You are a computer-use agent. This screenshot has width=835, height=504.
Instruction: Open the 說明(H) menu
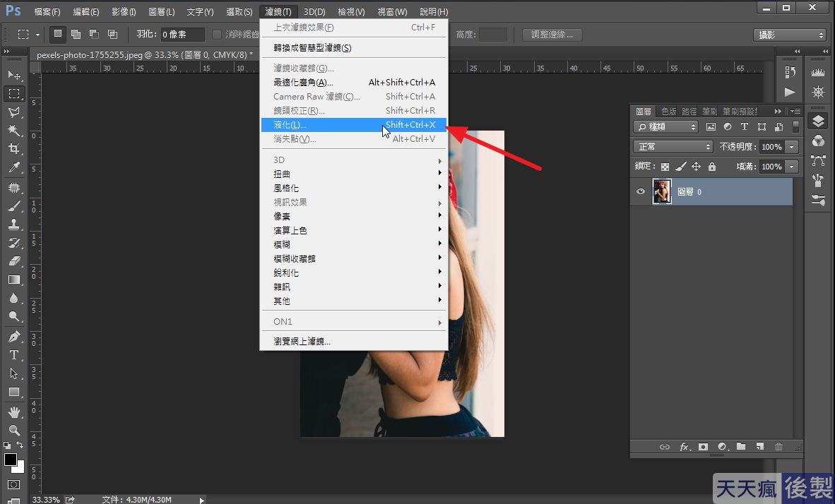[x=434, y=12]
